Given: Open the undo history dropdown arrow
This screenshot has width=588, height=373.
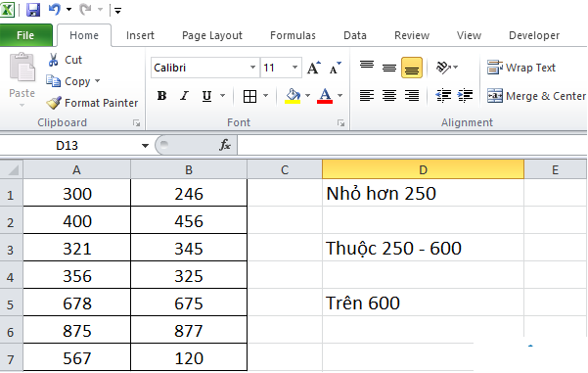Looking at the screenshot, I should pyautogui.click(x=69, y=10).
